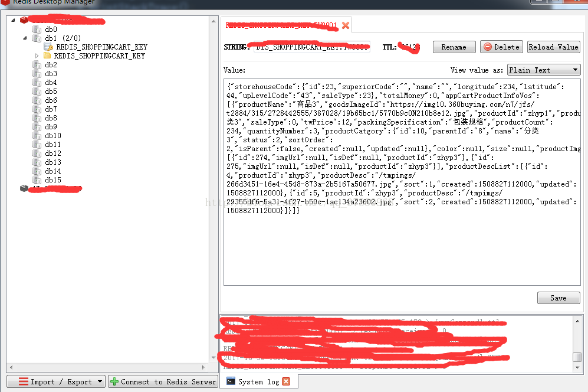Screen dimensions: 588x392
Task: Click the db13 database icon
Action: tap(37, 162)
